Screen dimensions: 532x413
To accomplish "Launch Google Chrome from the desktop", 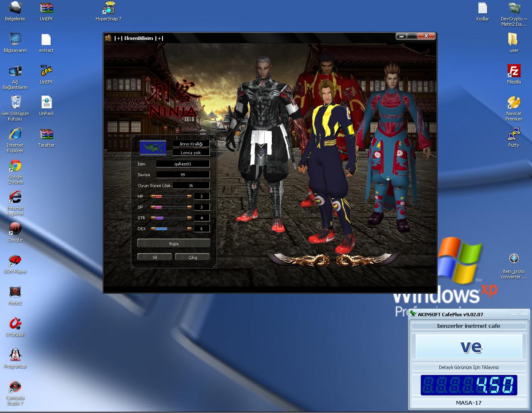I will tap(15, 172).
